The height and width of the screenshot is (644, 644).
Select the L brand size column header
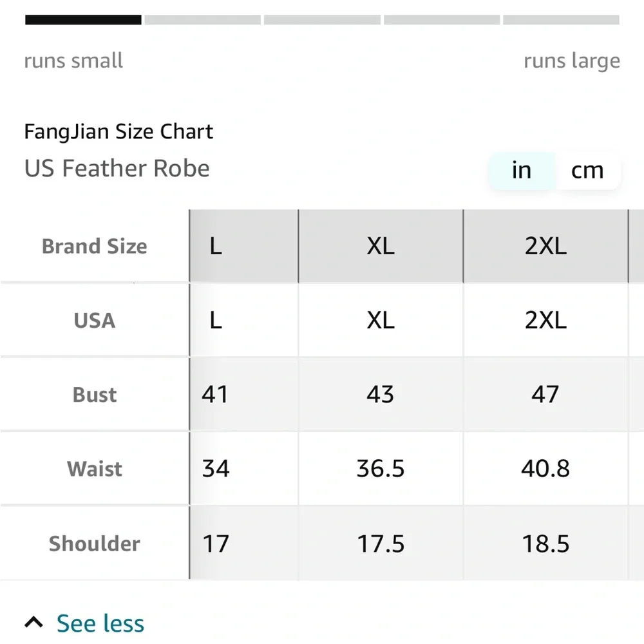tap(244, 246)
